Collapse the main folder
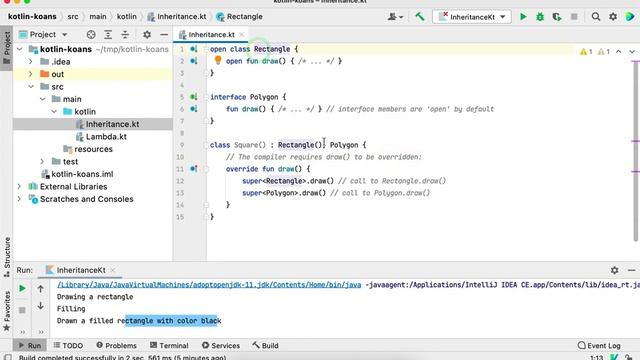 [x=42, y=99]
